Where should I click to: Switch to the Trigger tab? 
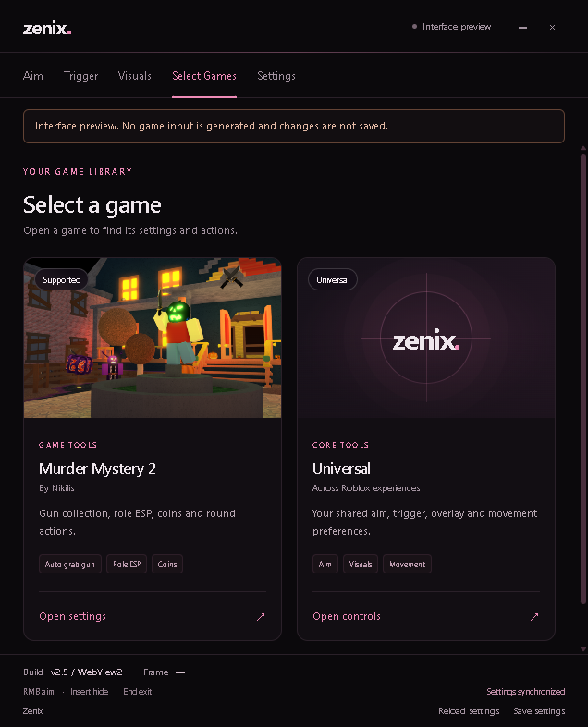tap(80, 76)
